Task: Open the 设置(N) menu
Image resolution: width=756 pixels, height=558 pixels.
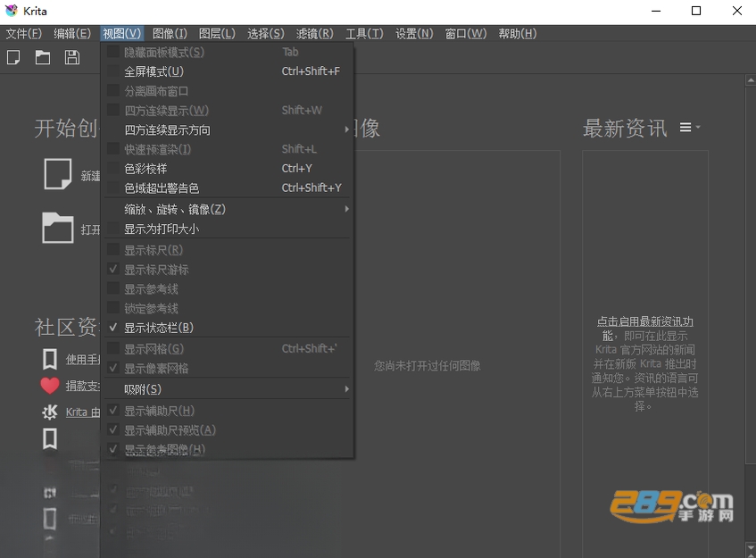Action: (x=414, y=34)
